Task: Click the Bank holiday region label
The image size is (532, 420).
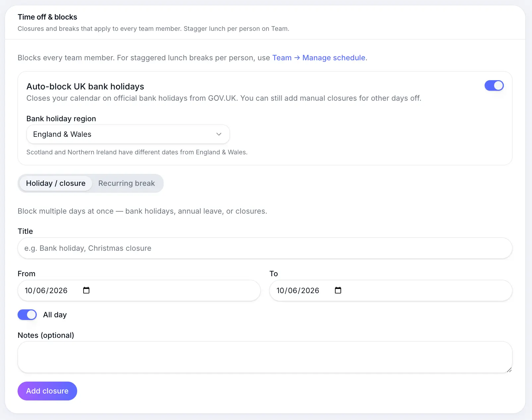Action: 61,119
